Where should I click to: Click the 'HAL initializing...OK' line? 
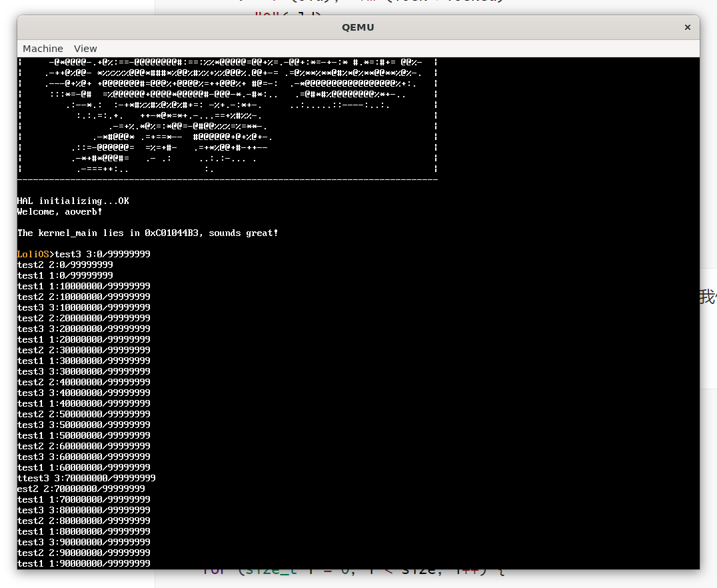coord(73,201)
